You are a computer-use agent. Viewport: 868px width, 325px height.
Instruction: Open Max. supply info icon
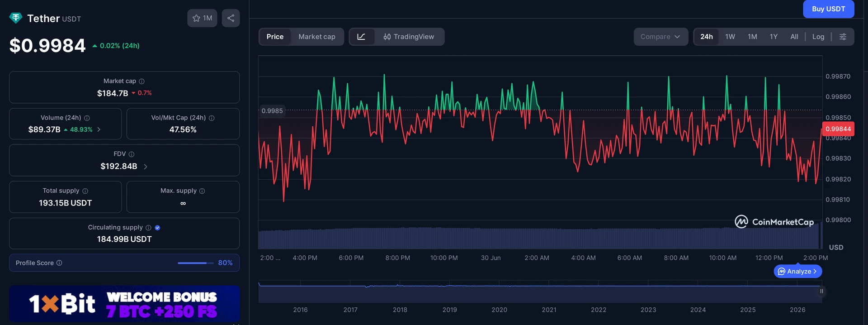click(x=202, y=191)
